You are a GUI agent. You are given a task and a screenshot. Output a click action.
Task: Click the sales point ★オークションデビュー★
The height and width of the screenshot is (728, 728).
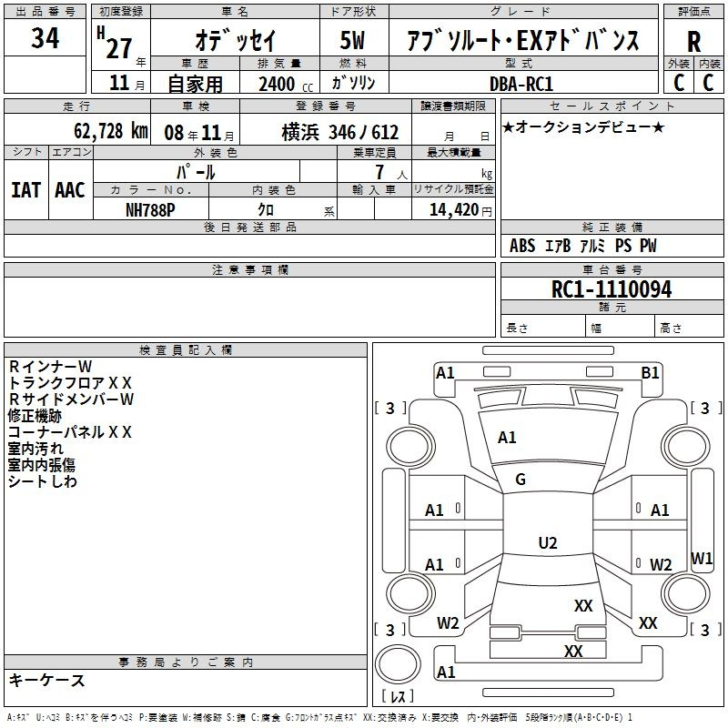[583, 126]
